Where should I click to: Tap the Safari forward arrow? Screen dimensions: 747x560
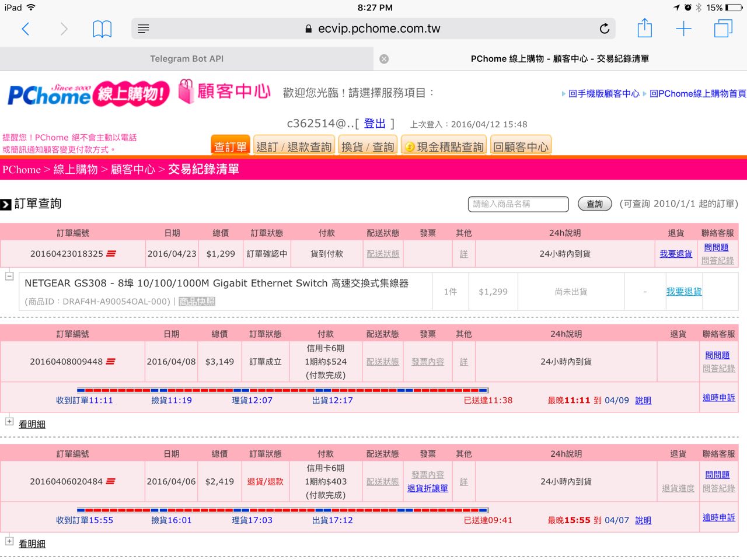[64, 29]
